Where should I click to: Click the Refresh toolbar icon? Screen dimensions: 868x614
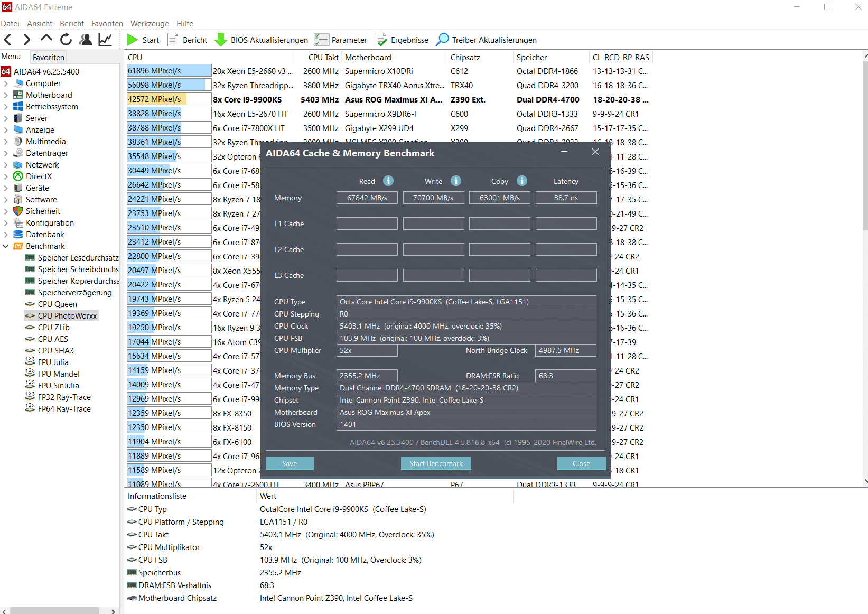66,40
